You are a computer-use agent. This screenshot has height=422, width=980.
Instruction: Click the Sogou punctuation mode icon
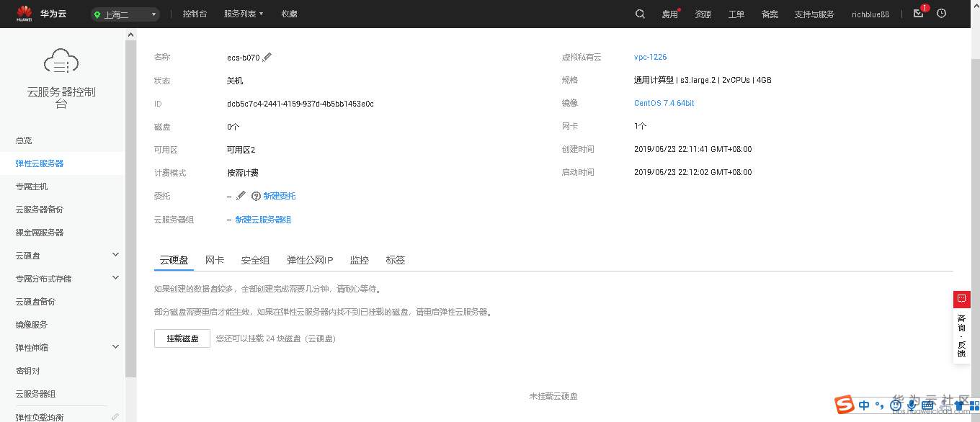tap(879, 406)
